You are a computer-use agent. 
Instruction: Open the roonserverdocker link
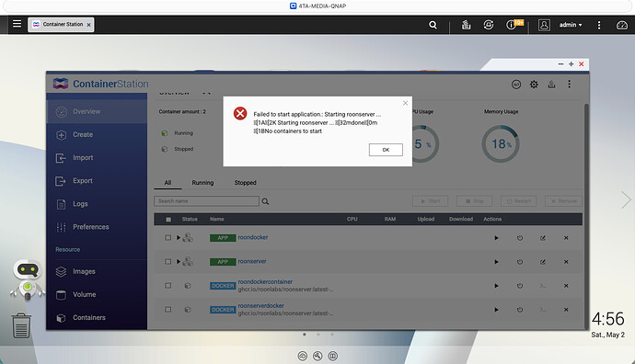tap(260, 305)
